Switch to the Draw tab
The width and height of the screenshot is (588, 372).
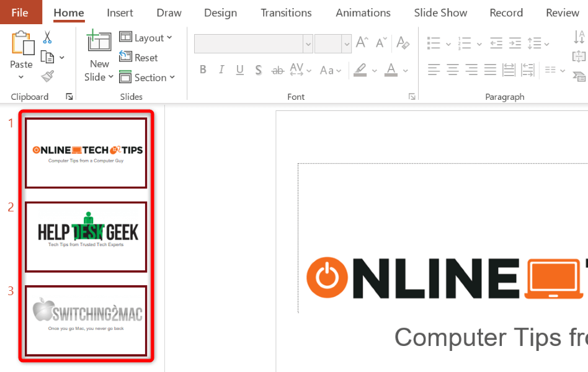(169, 13)
